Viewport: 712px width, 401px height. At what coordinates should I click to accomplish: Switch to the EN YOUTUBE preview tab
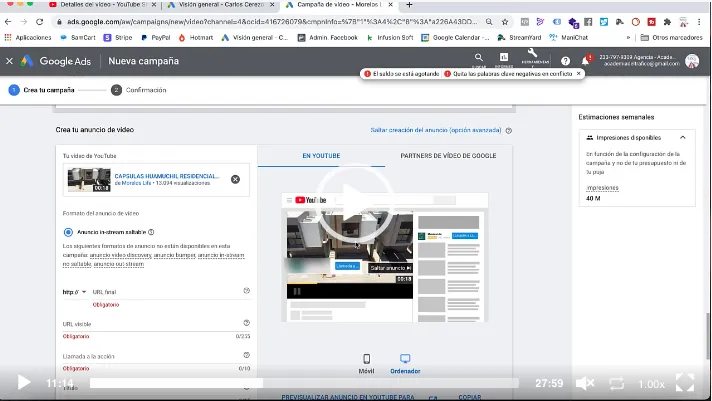click(x=321, y=156)
